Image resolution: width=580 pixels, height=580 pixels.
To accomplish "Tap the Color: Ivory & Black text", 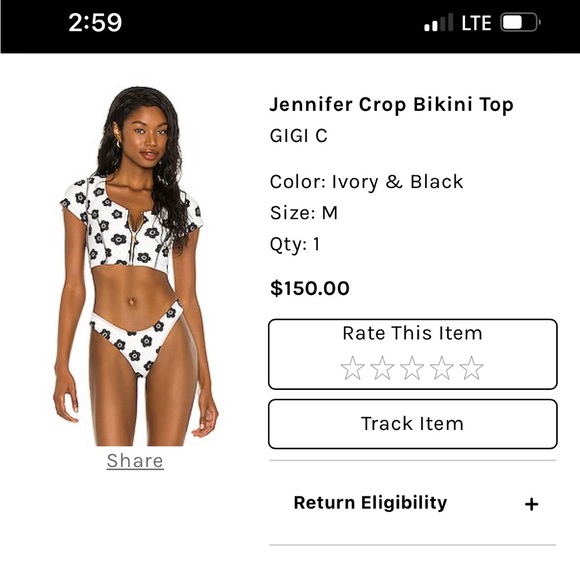I will pos(367,182).
